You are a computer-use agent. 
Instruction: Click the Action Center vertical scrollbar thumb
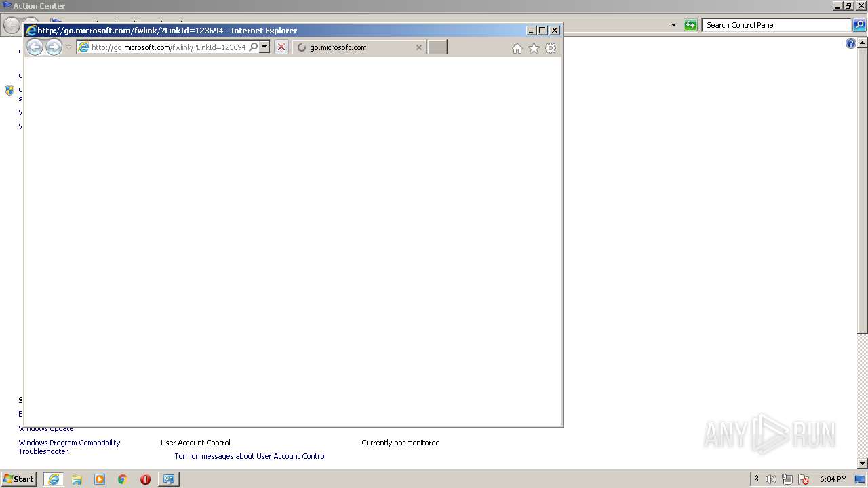point(863,191)
